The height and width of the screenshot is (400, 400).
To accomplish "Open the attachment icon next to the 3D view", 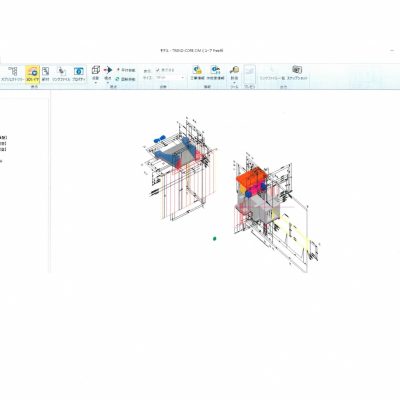I will coord(45,74).
